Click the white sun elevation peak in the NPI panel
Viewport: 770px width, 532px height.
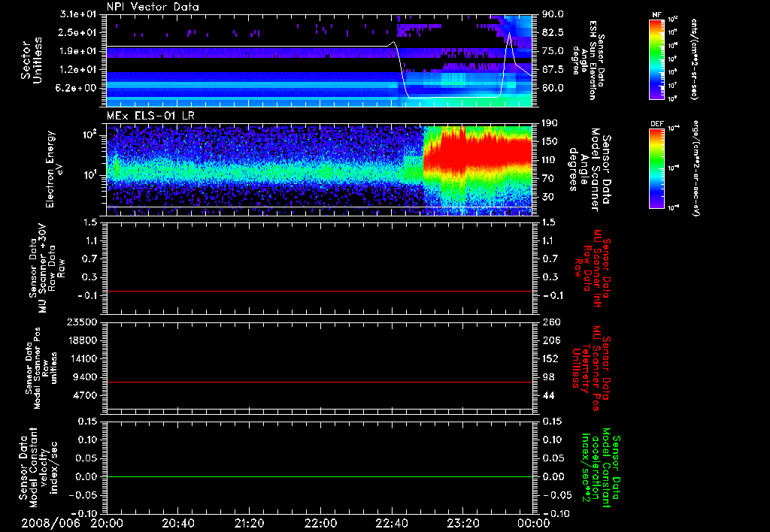pyautogui.click(x=510, y=35)
